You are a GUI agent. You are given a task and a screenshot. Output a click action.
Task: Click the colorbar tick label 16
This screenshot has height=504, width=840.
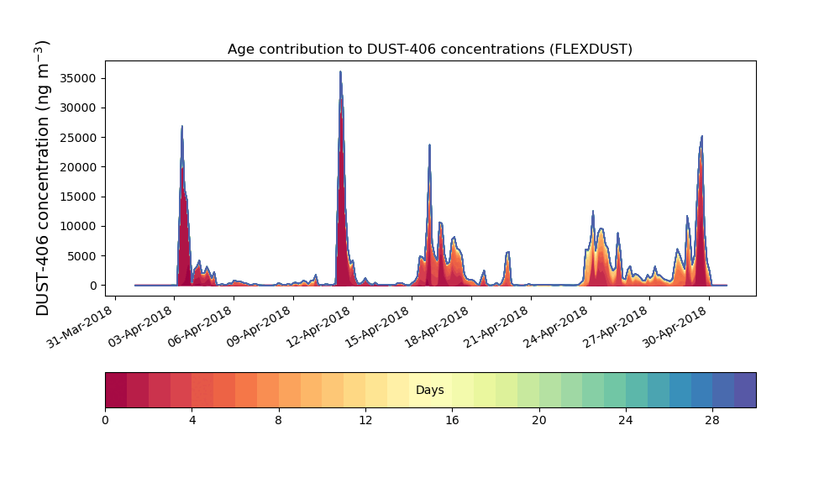(452, 421)
